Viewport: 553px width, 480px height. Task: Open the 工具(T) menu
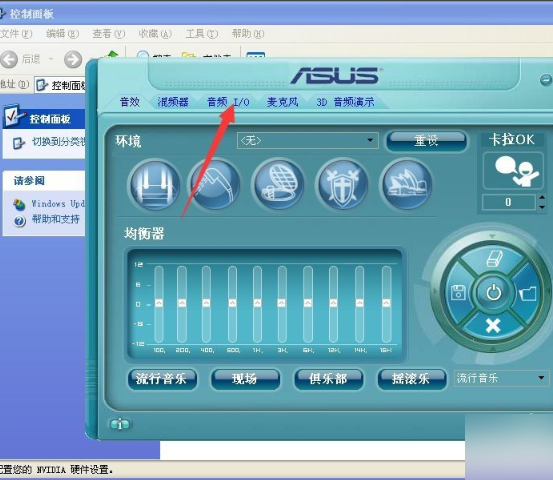(x=201, y=34)
